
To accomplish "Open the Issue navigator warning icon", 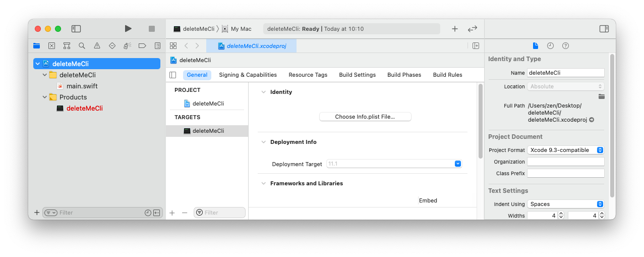I will point(97,45).
